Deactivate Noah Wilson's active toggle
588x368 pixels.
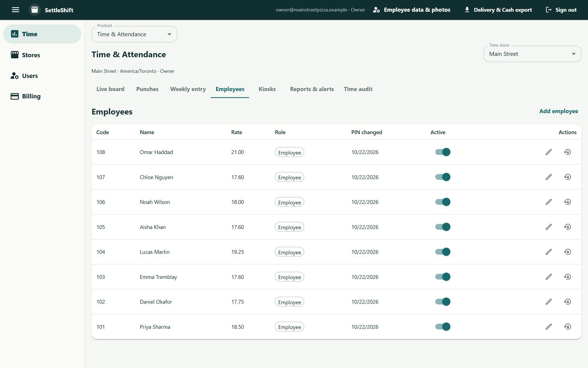point(443,202)
